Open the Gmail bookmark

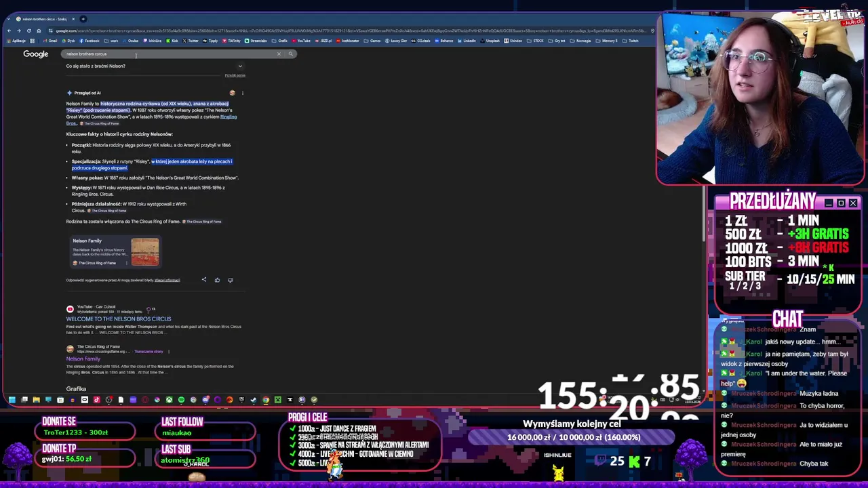[x=50, y=41]
